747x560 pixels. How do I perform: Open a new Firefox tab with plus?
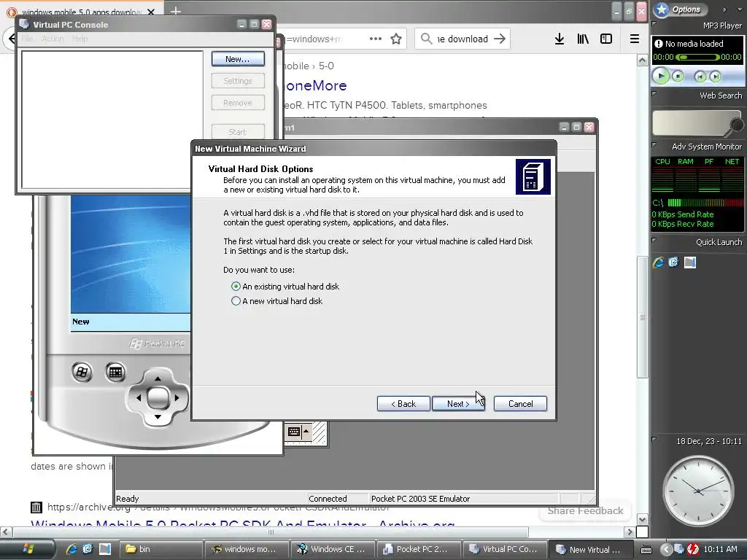(175, 11)
